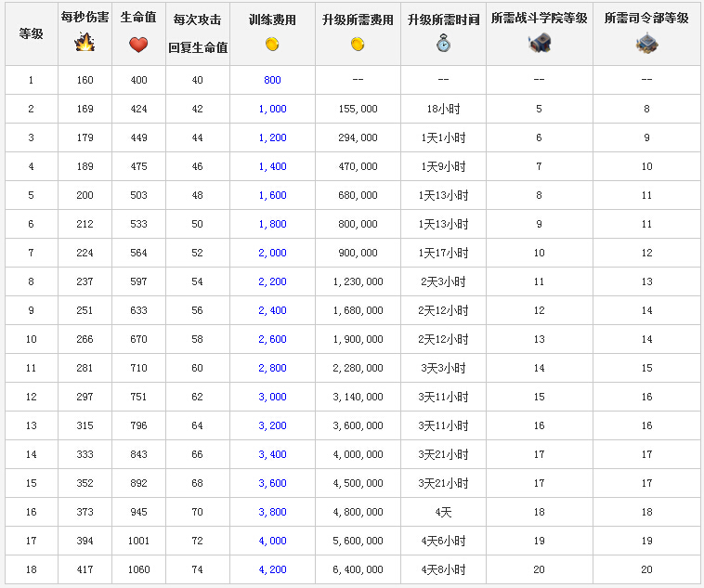
Task: Select the 每秒伤害 header text
Action: pos(85,17)
